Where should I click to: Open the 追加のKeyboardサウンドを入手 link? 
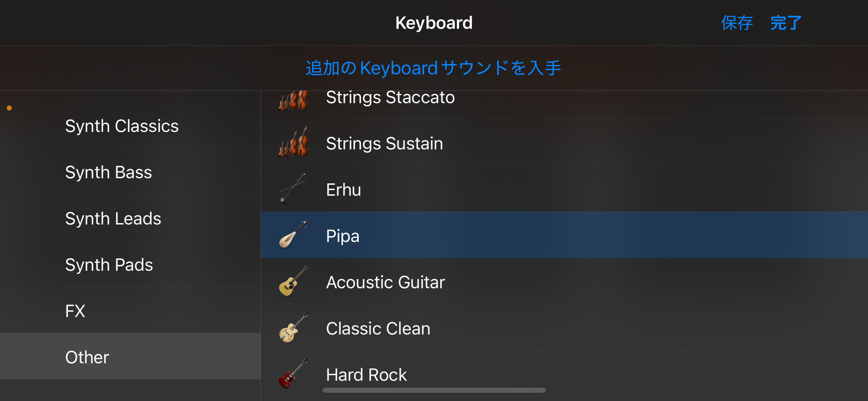point(433,68)
